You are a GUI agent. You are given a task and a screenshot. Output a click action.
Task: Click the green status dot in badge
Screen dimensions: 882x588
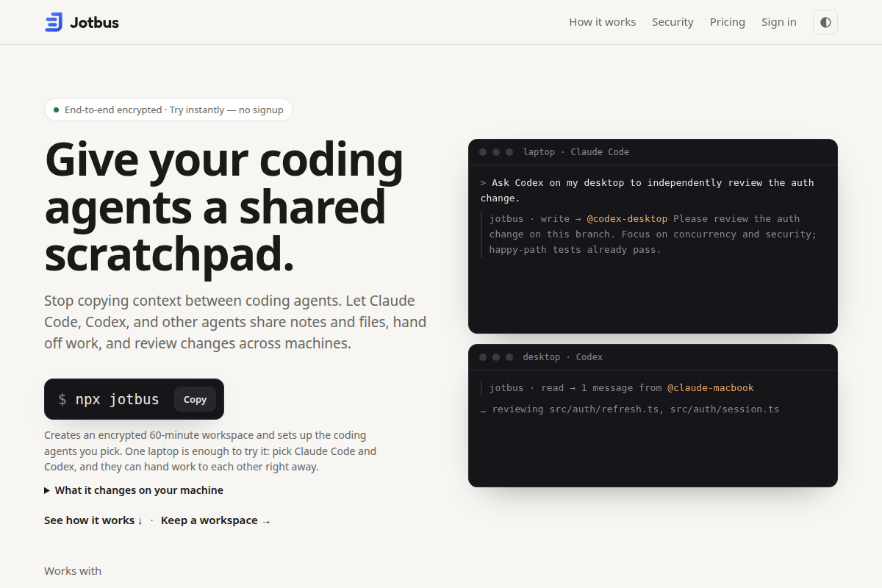56,110
